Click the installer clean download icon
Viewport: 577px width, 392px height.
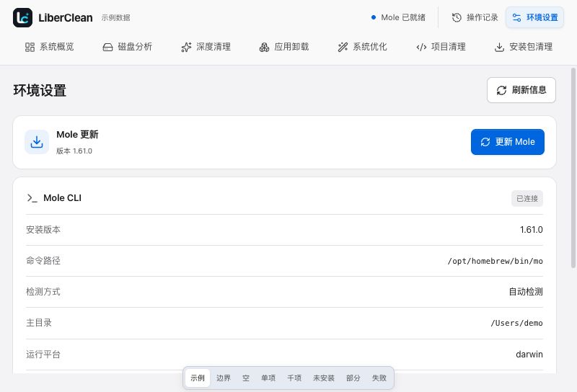(x=499, y=47)
